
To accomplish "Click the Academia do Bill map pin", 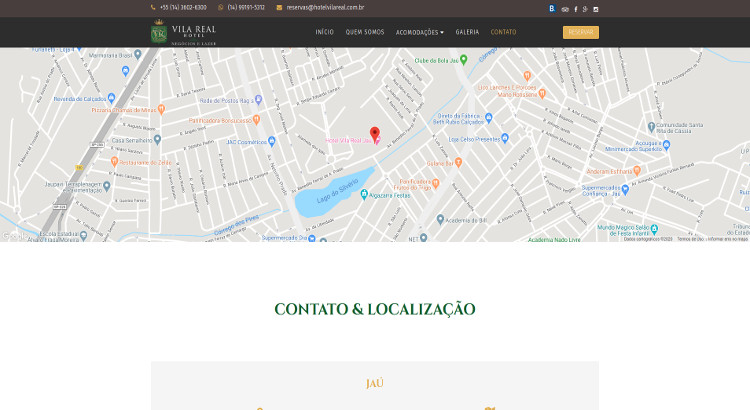I will [x=441, y=220].
